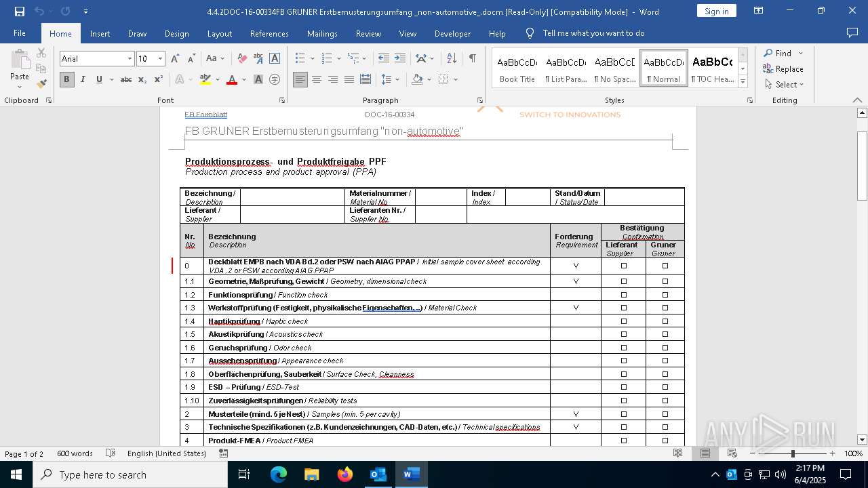Image resolution: width=868 pixels, height=488 pixels.
Task: Apply Italic formatting
Action: (x=83, y=79)
